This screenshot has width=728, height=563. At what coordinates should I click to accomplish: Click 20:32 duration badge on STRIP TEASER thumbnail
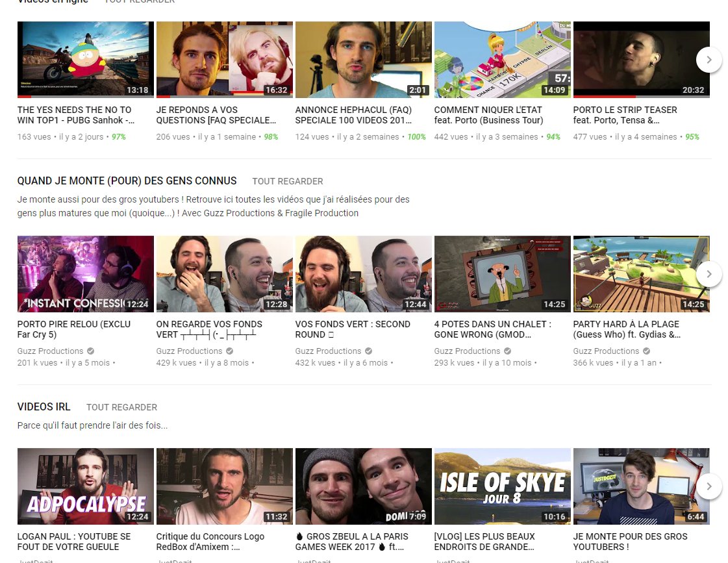point(693,90)
